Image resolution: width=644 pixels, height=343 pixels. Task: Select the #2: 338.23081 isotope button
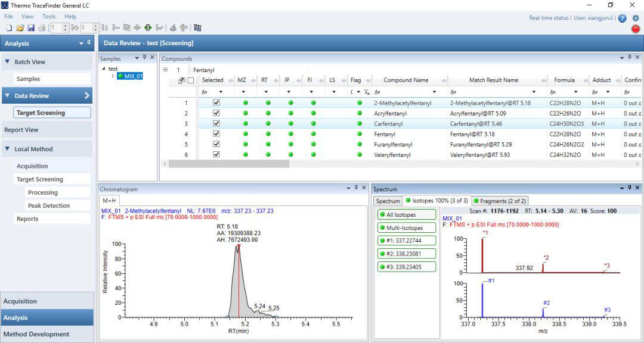(406, 254)
